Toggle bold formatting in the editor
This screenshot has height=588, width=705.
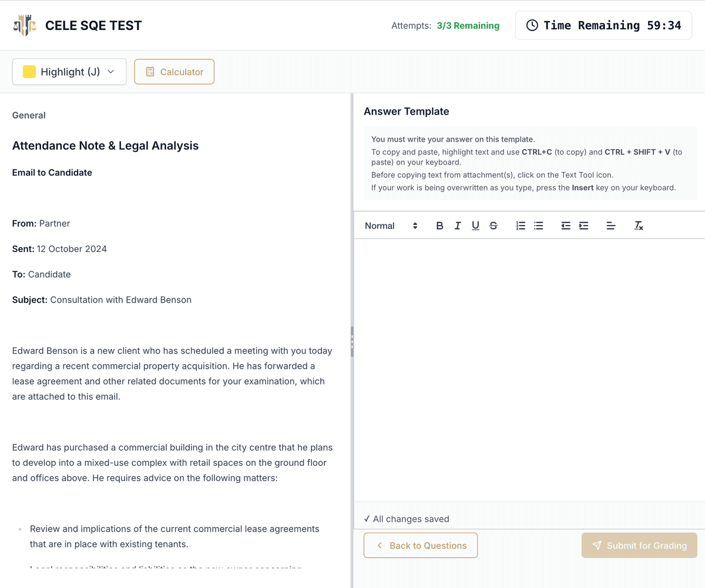pyautogui.click(x=439, y=225)
